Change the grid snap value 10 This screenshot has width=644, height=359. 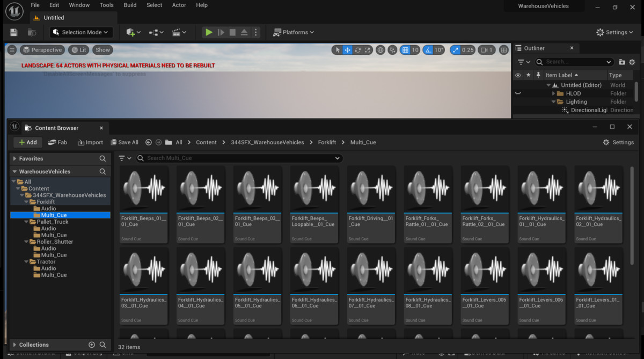415,50
